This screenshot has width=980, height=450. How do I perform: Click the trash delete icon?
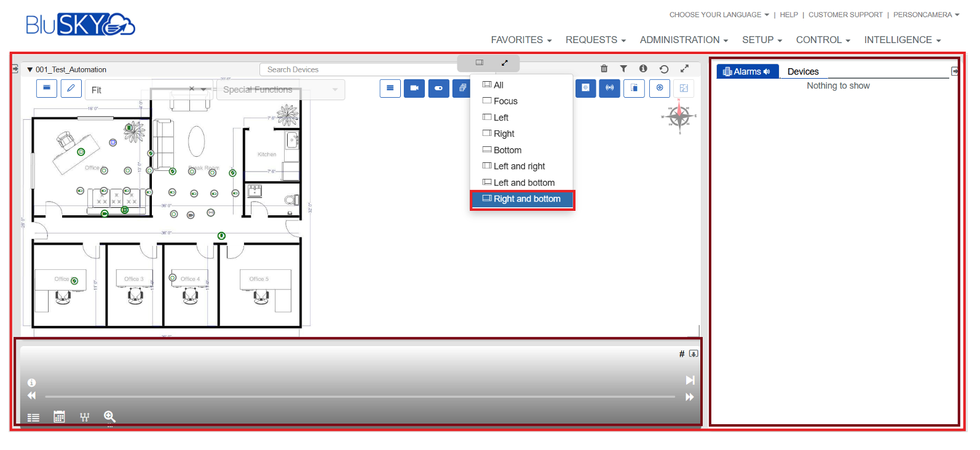(604, 69)
